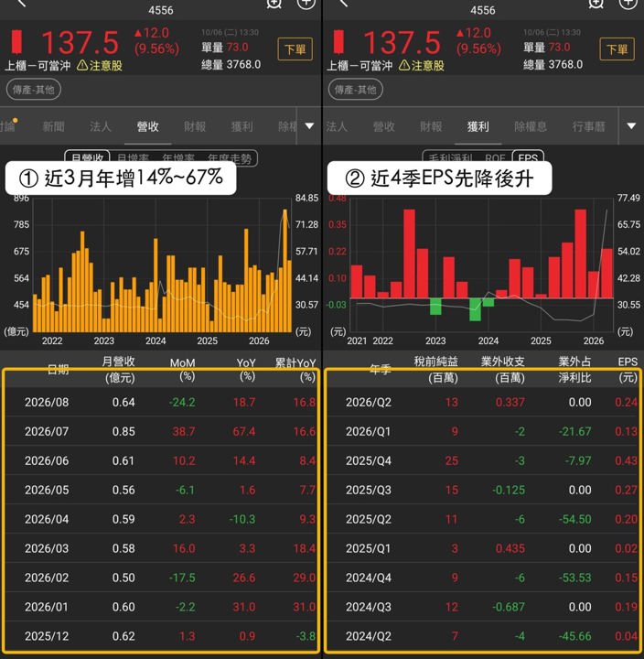This screenshot has width=644, height=659.
Task: Switch to the 除權息 tab
Action: 531,126
